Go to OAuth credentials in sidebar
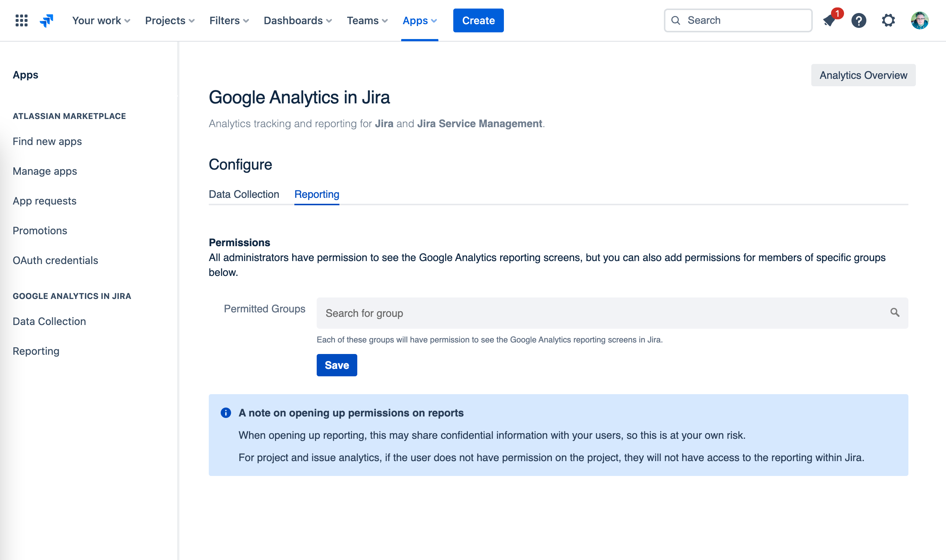The width and height of the screenshot is (946, 560). pos(55,260)
